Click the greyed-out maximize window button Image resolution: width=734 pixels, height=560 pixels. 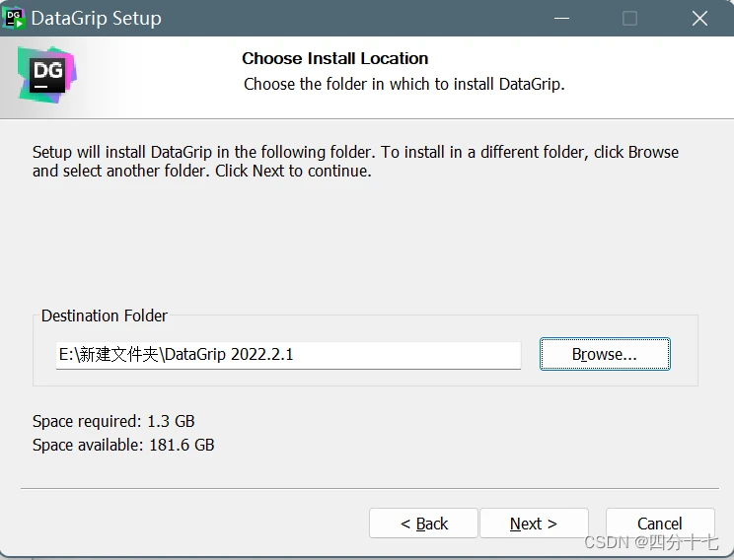[x=629, y=19]
